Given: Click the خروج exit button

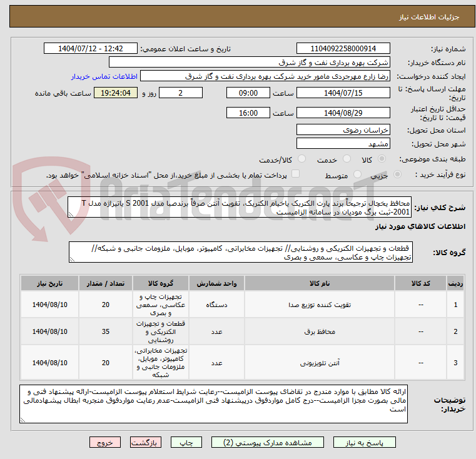Looking at the screenshot, I should click(104, 443).
